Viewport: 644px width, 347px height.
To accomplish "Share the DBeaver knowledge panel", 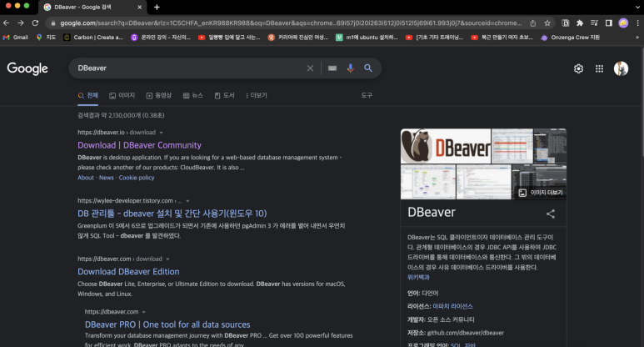I will point(551,214).
